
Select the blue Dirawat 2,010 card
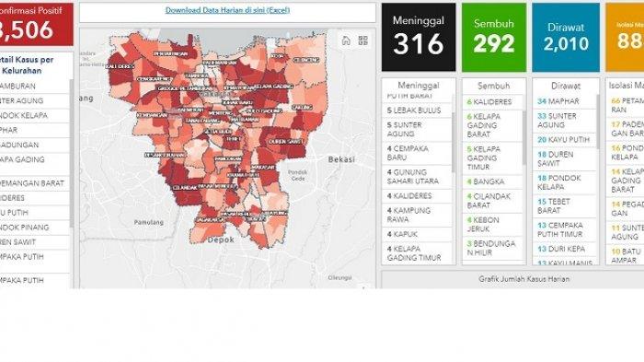point(566,37)
